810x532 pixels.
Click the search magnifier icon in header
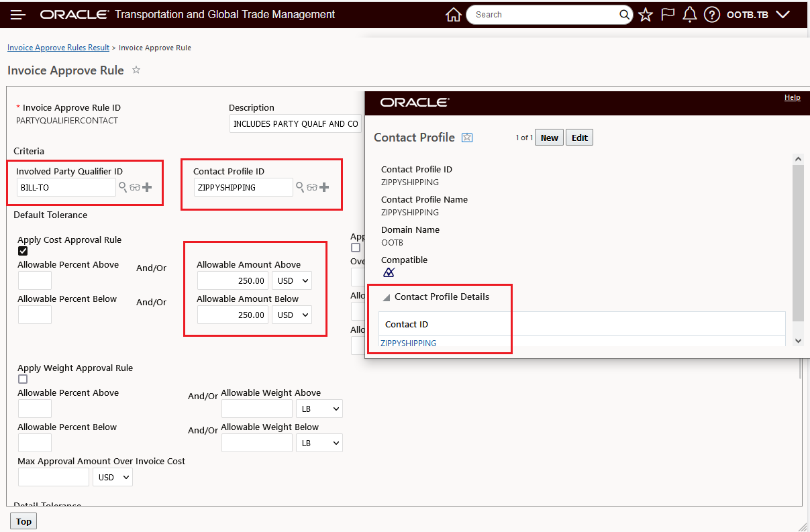[624, 15]
